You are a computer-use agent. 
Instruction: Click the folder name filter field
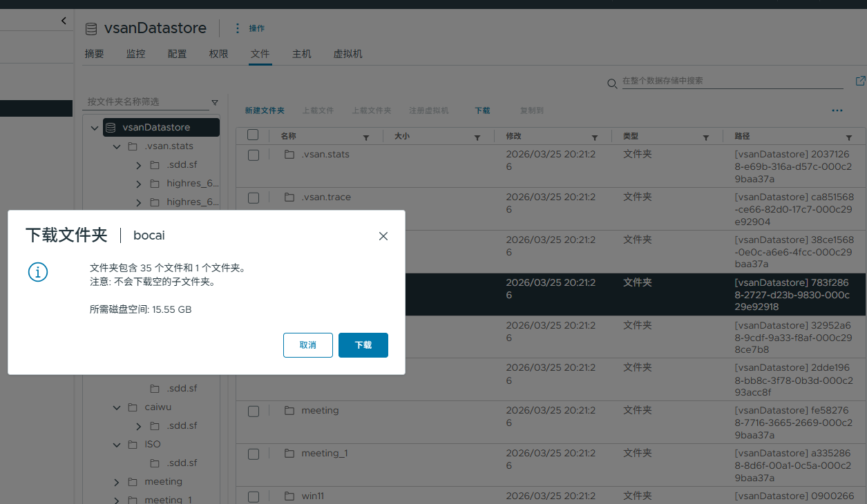pos(146,101)
